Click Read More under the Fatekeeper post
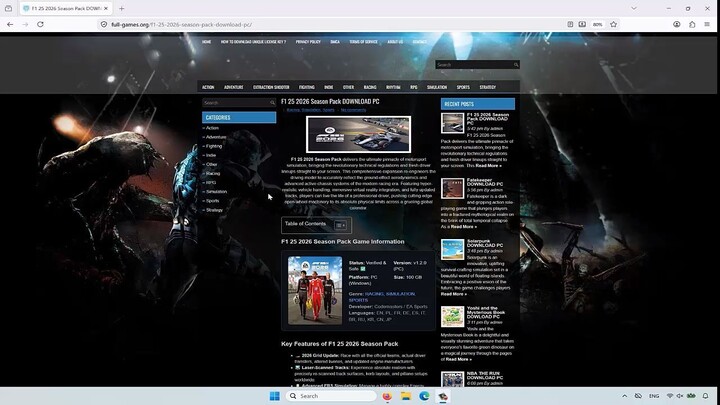The image size is (720, 405). click(463, 226)
